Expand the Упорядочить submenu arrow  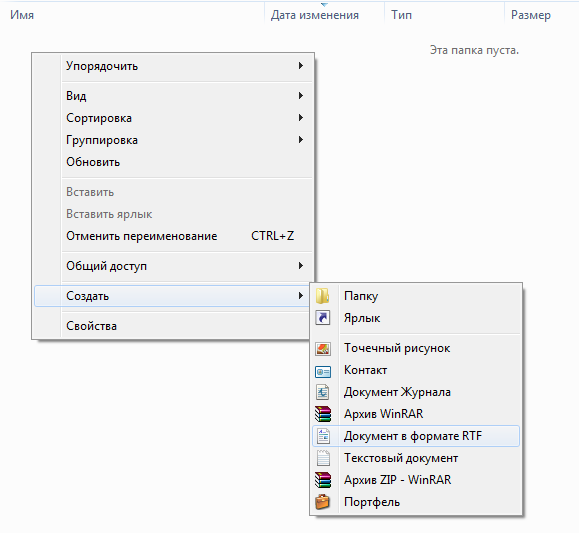tap(301, 66)
